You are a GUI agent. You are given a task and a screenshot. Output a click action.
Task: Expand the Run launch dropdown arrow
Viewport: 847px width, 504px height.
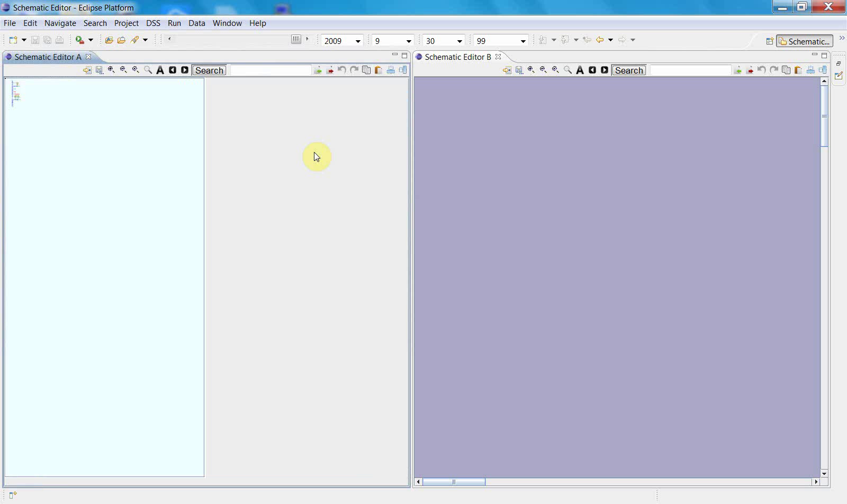(x=91, y=40)
